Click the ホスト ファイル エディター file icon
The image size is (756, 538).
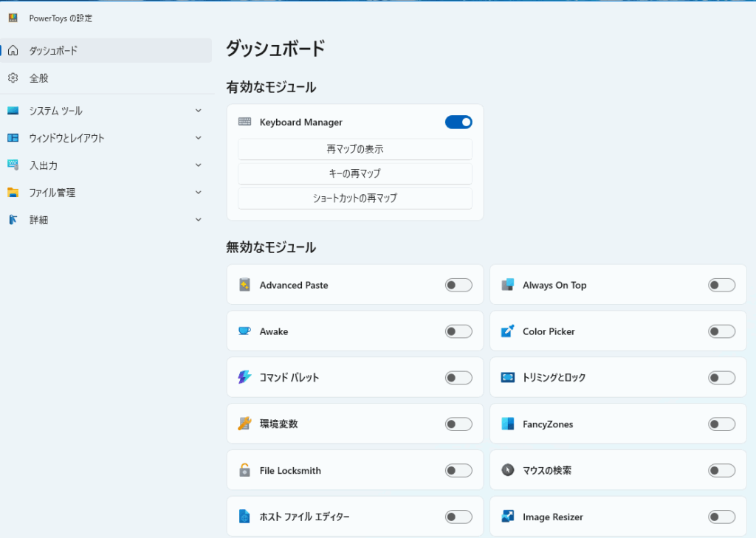pos(244,517)
